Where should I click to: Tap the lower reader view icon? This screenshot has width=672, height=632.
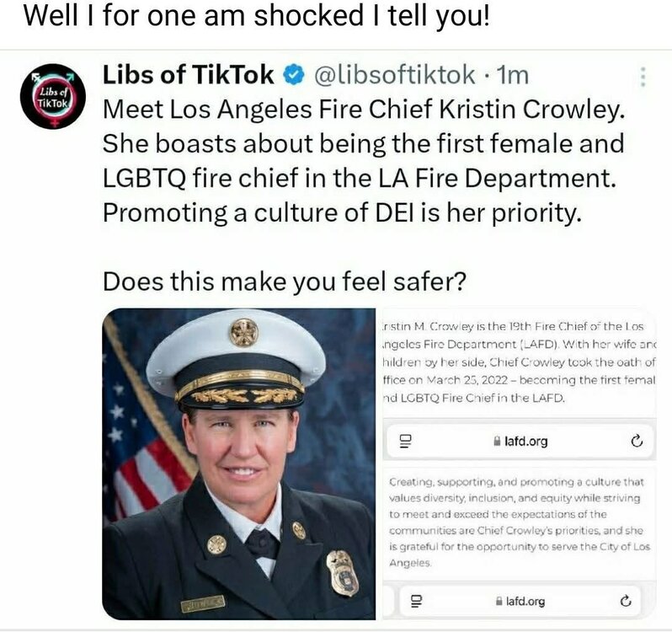(x=416, y=601)
